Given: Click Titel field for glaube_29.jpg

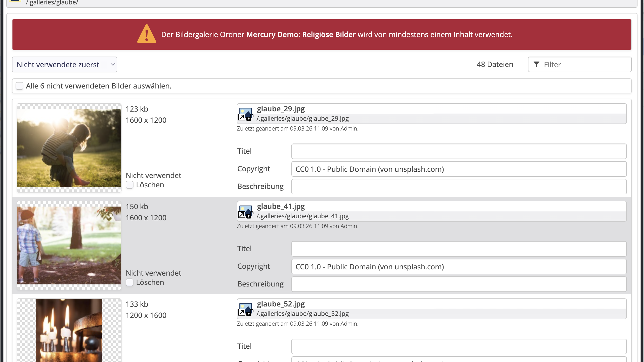Looking at the screenshot, I should click(459, 151).
